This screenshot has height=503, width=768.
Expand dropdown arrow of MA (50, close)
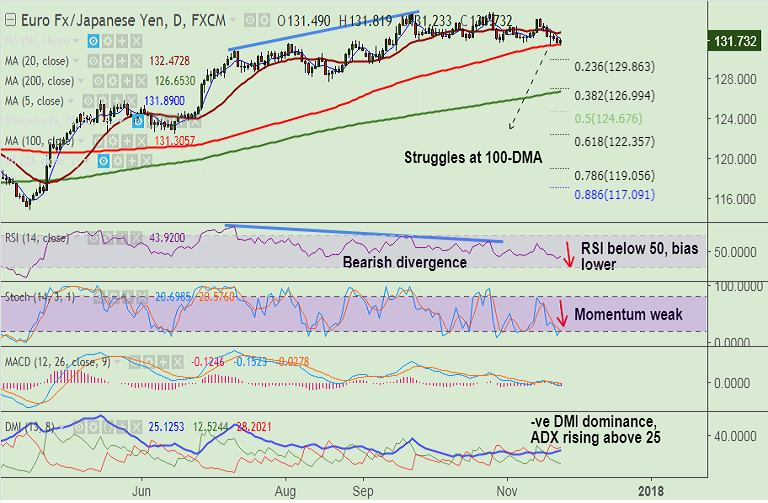click(76, 41)
